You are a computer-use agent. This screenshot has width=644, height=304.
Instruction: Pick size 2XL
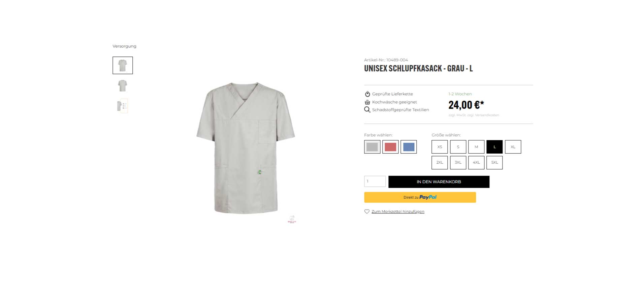(x=440, y=162)
